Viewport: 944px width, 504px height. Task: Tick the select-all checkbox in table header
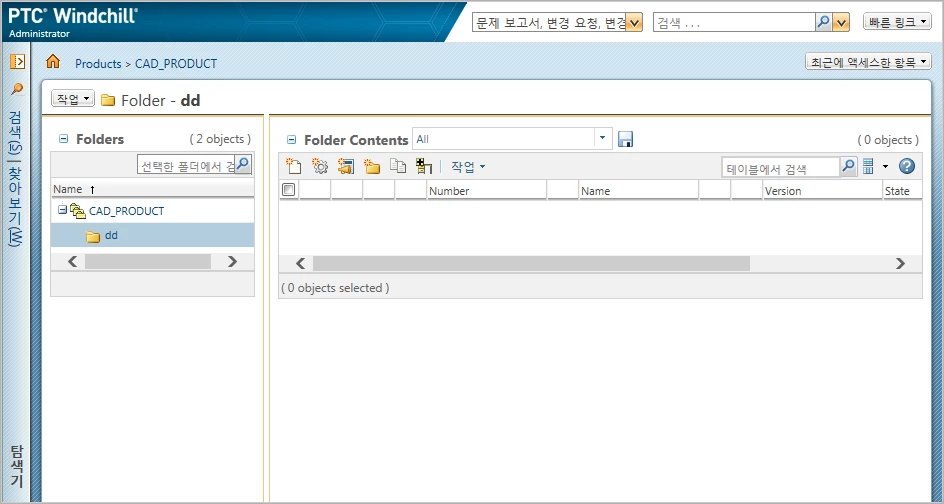pyautogui.click(x=289, y=190)
